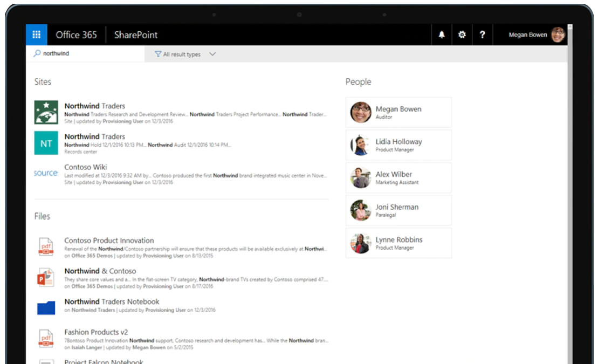Open Lidia Holloway's profile name
Image resolution: width=598 pixels, height=364 pixels.
(399, 141)
